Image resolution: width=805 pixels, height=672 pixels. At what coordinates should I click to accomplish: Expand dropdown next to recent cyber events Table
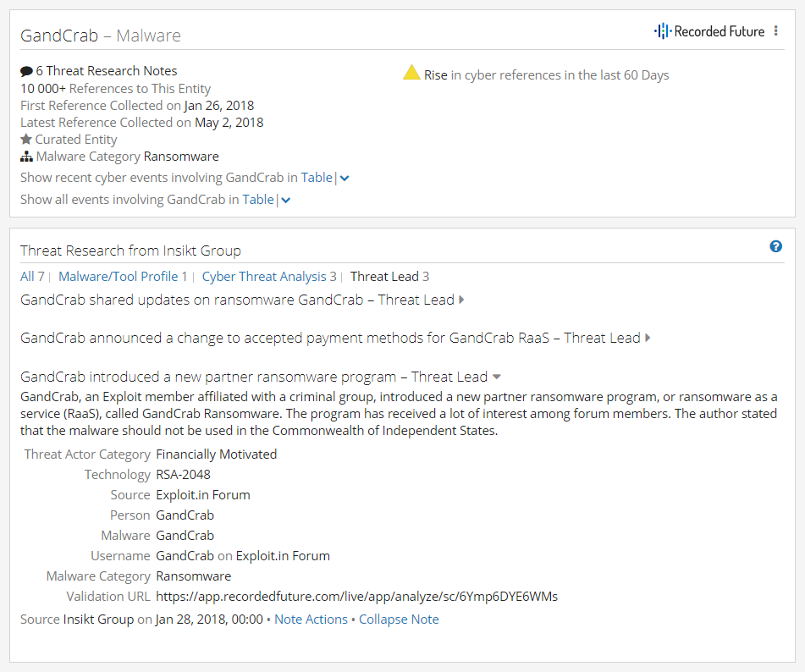345,178
